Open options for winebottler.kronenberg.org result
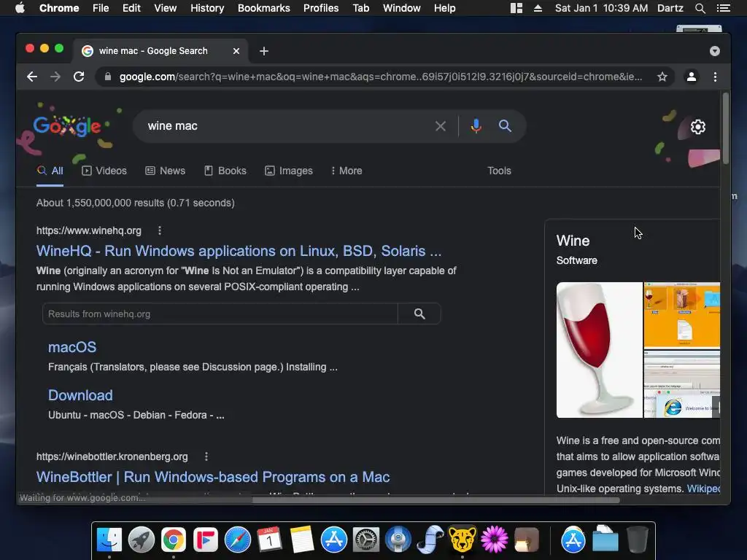This screenshot has height=560, width=747. (206, 456)
